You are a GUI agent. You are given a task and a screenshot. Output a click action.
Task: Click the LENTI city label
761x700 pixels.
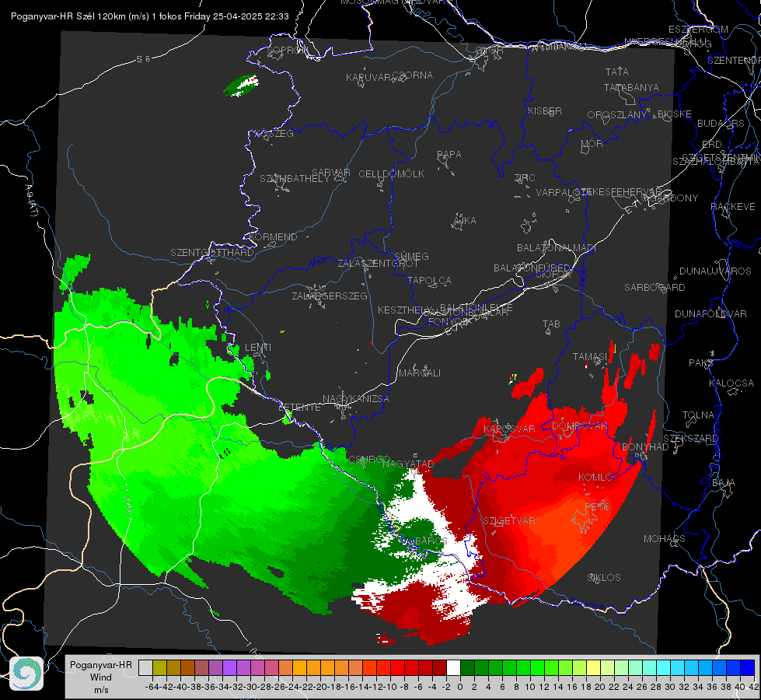258,348
